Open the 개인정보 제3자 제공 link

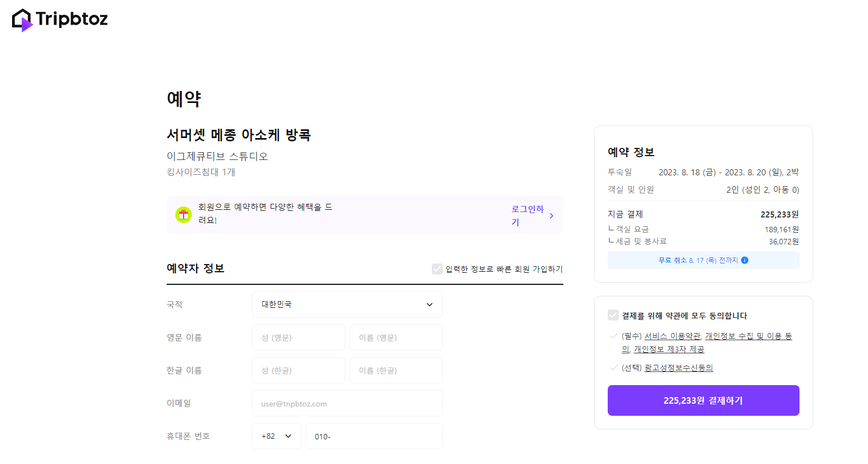click(x=669, y=349)
